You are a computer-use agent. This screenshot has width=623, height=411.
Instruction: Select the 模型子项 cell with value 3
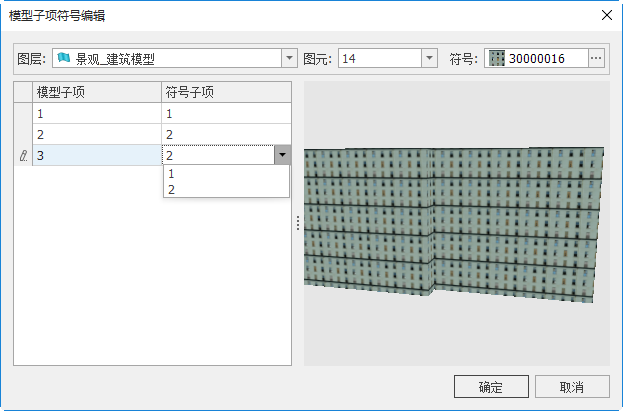[x=97, y=156]
